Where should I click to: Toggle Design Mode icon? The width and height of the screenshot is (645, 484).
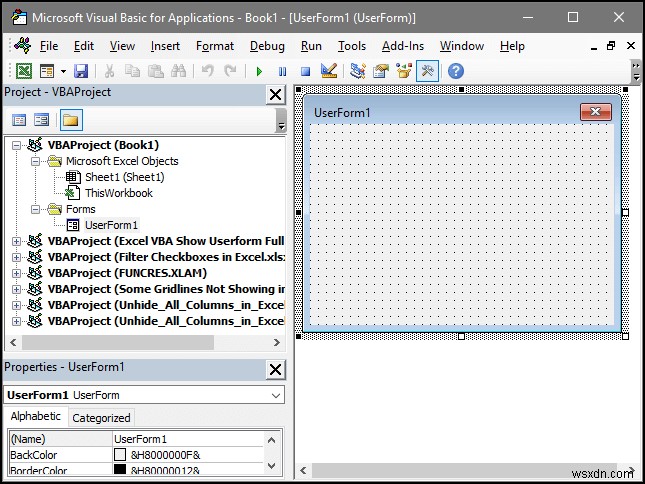pyautogui.click(x=329, y=71)
